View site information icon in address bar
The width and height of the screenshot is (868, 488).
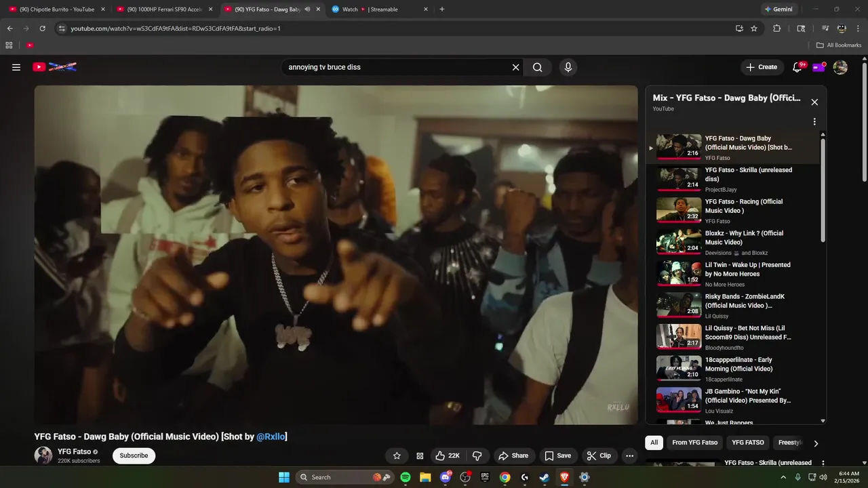click(x=61, y=28)
